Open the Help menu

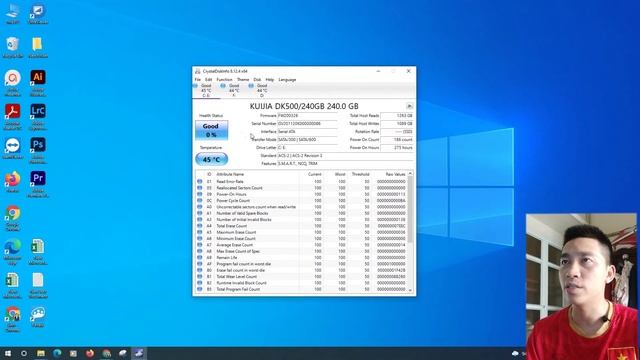tap(270, 80)
